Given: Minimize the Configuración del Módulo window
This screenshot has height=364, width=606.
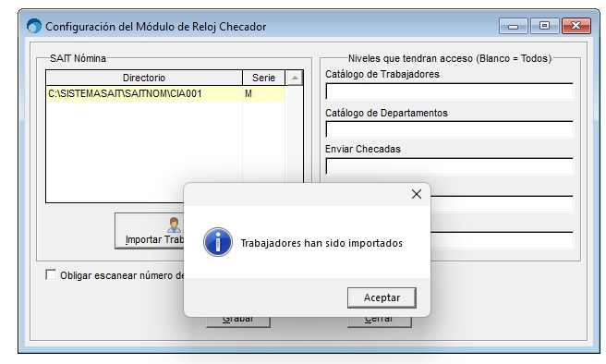Looking at the screenshot, I should [513, 26].
